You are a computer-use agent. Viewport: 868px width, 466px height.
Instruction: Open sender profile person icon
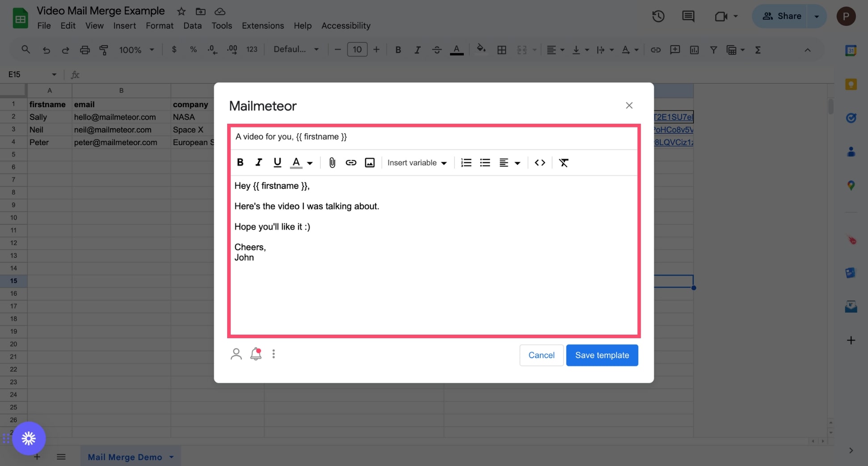point(236,354)
